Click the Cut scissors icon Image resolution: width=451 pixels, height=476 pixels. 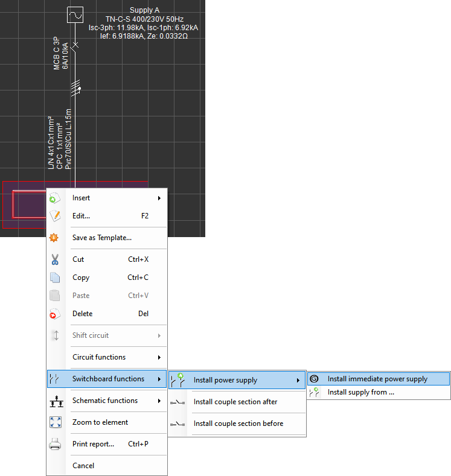(55, 259)
